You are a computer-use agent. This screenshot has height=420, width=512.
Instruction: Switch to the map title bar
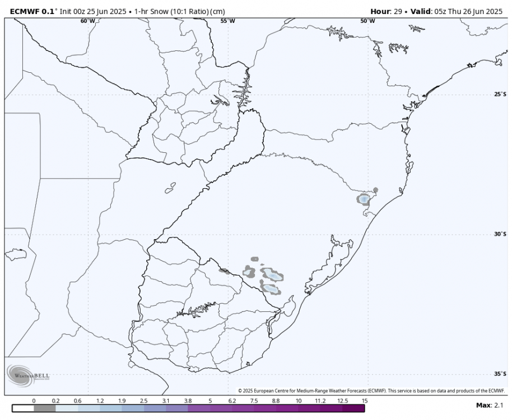[256, 9]
